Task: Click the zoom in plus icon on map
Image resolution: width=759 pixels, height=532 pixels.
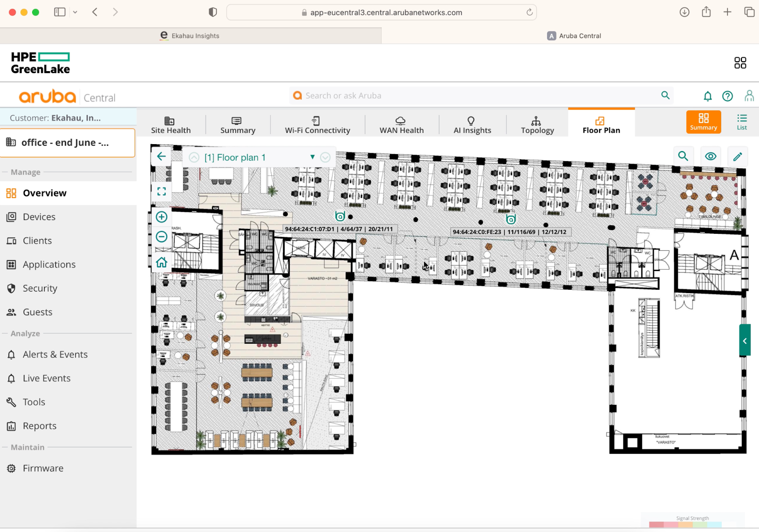Action: pyautogui.click(x=162, y=217)
